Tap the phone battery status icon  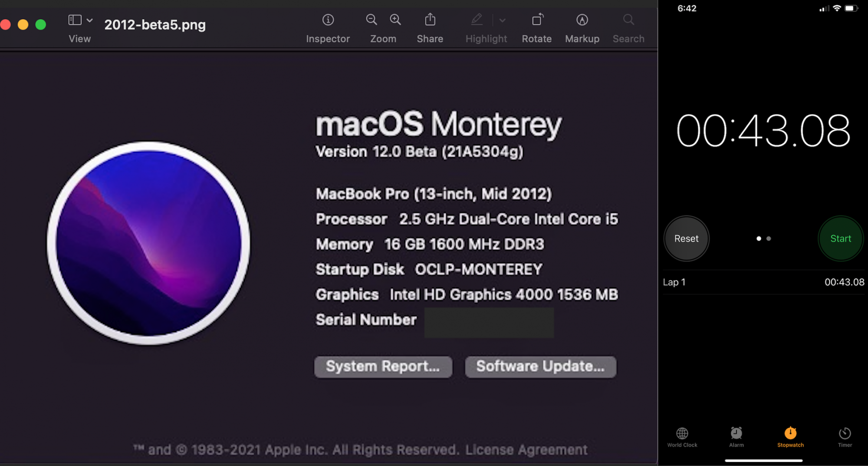pos(851,8)
